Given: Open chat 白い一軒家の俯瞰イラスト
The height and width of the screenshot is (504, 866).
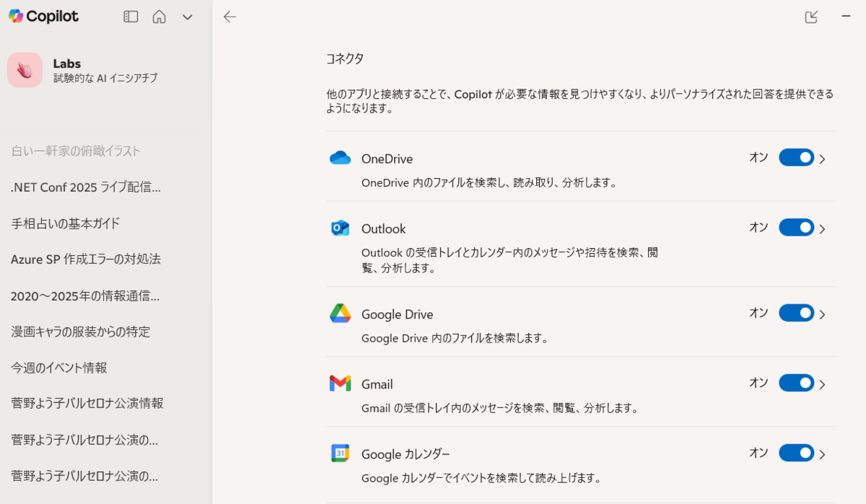Looking at the screenshot, I should [x=76, y=151].
